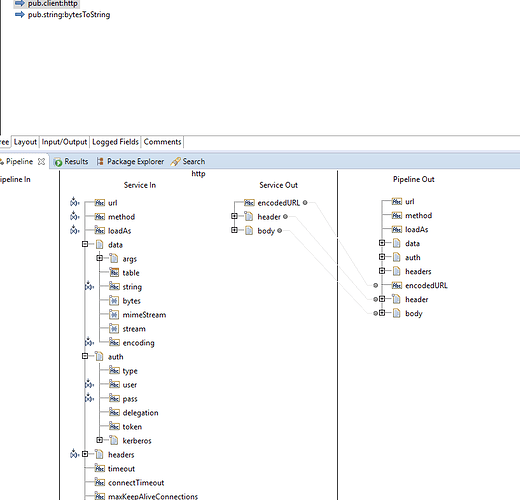Click the set-value icon beside url
This screenshot has height=500, width=520.
click(x=74, y=202)
